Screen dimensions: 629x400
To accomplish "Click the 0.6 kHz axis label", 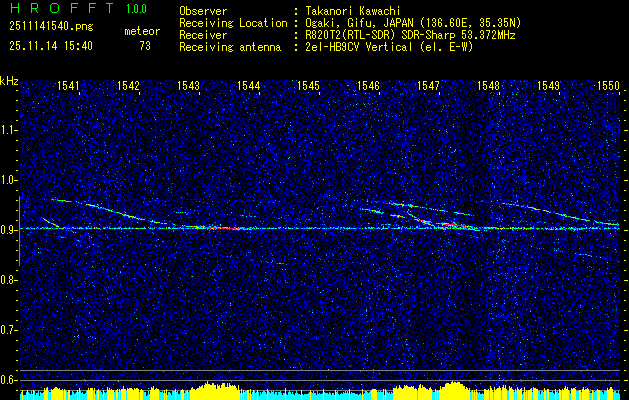I will (7, 380).
